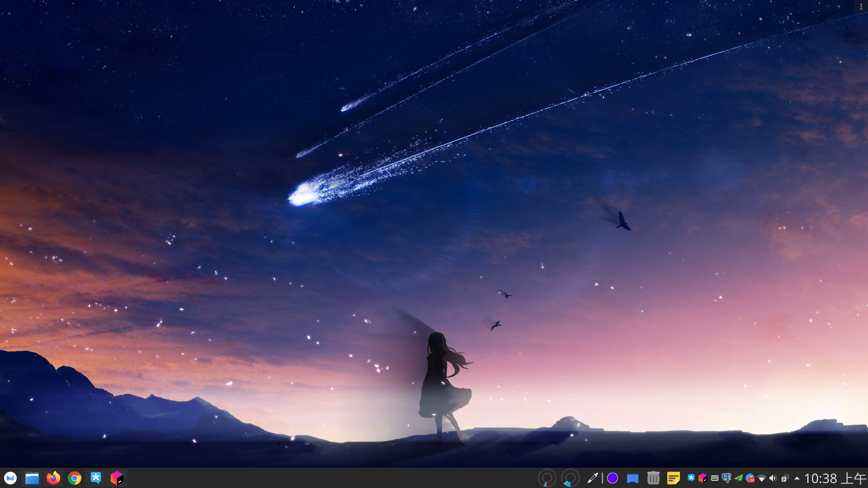The image size is (868, 488).
Task: Open the blue asterisk chat app
Action: point(96,478)
